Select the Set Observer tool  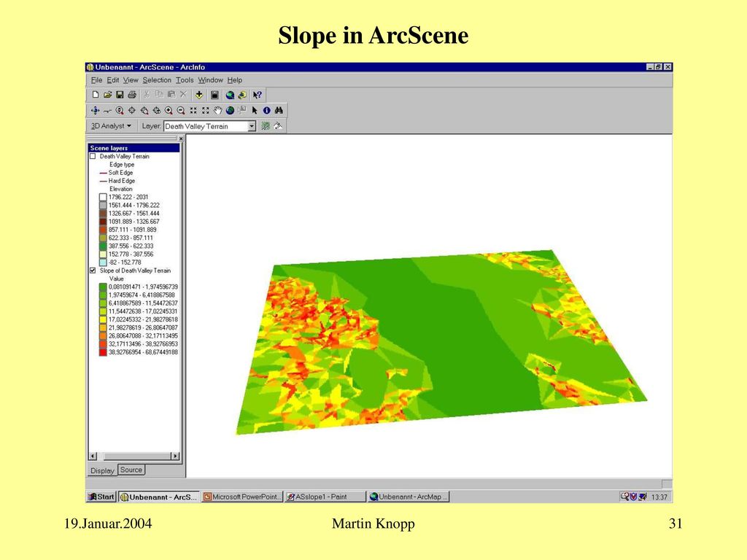(x=157, y=111)
